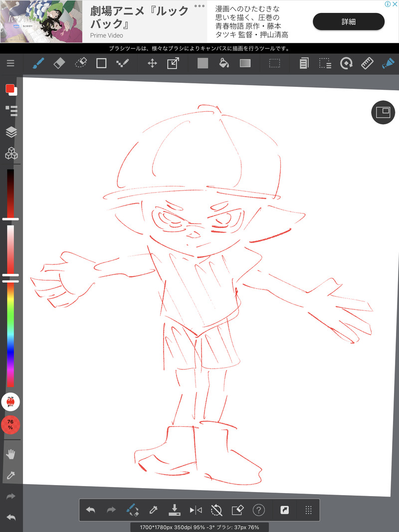This screenshot has width=399, height=532.
Task: Adjust the dark brightness color slider
Action: click(10, 194)
